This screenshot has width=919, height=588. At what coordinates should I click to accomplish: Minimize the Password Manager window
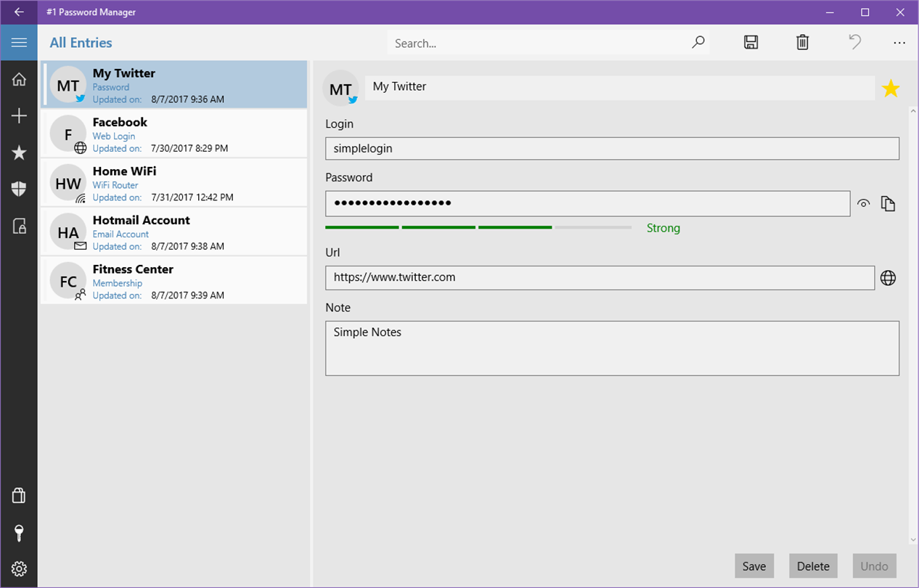tap(831, 12)
